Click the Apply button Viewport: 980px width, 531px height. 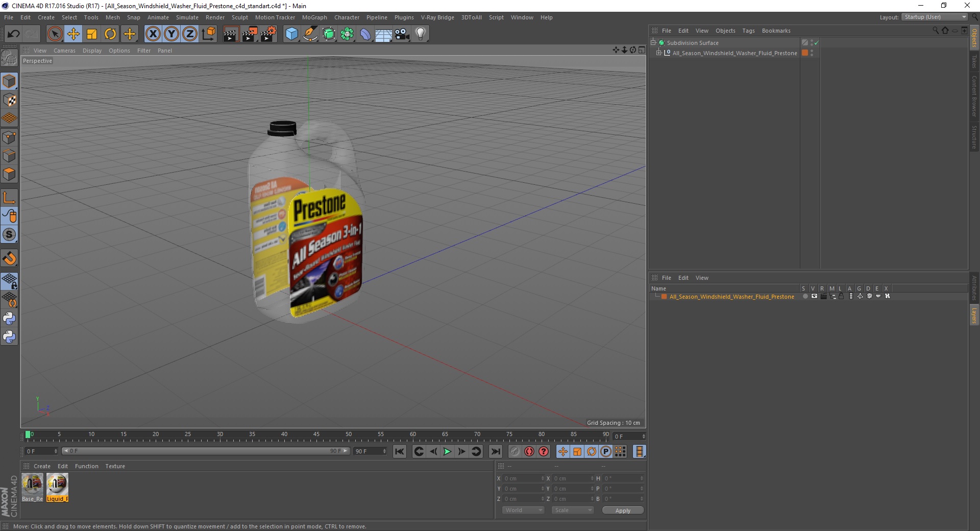[x=623, y=511]
